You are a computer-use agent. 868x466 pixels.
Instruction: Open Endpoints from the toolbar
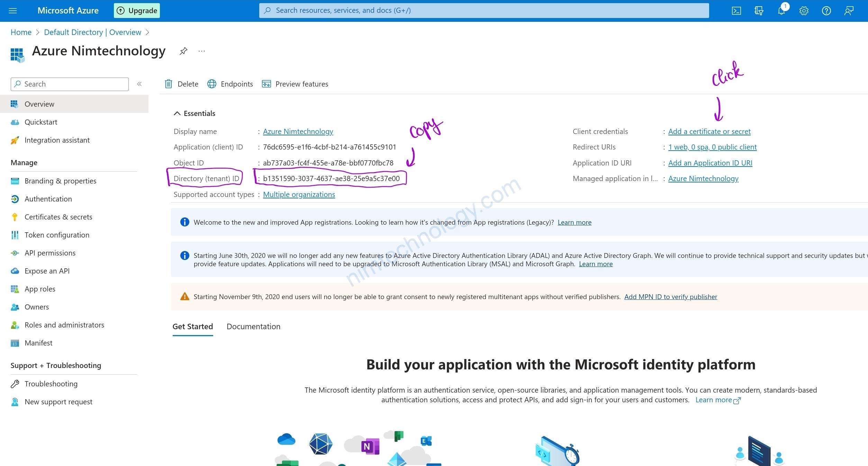(x=230, y=84)
